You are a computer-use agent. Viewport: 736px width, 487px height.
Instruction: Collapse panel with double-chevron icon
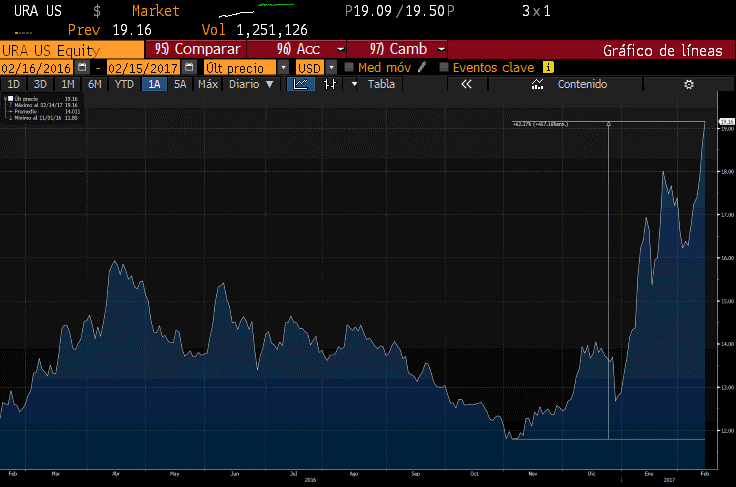point(466,84)
